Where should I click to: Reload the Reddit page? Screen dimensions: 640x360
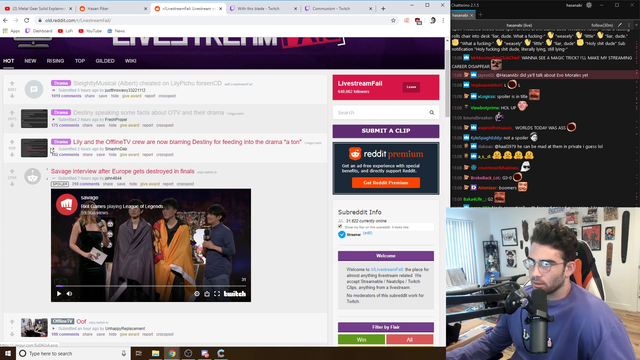tap(27, 20)
